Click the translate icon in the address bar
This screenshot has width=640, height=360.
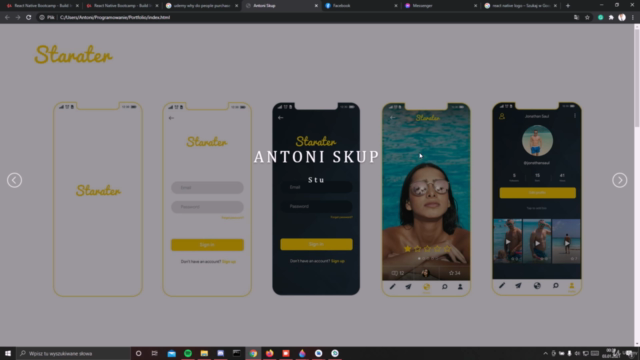point(576,17)
